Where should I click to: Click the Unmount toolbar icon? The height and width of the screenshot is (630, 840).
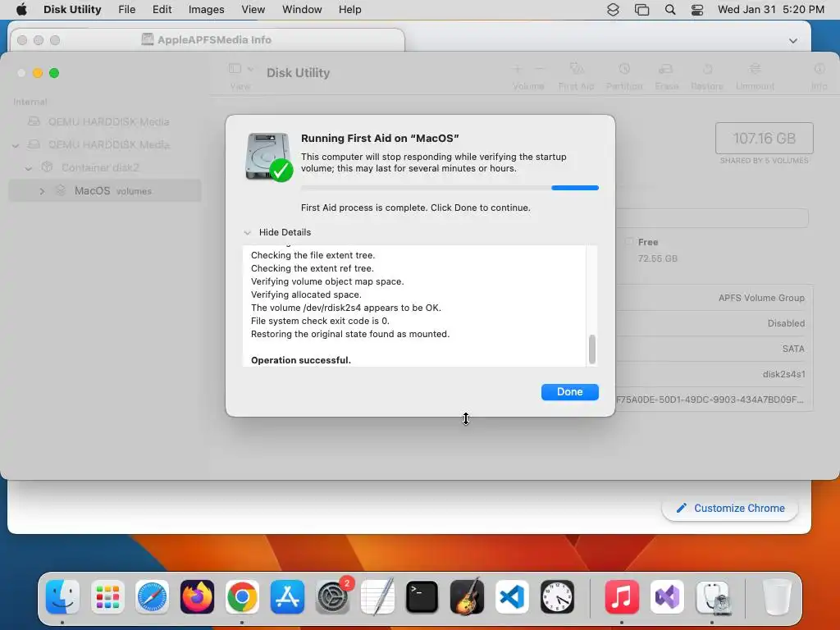coord(755,69)
